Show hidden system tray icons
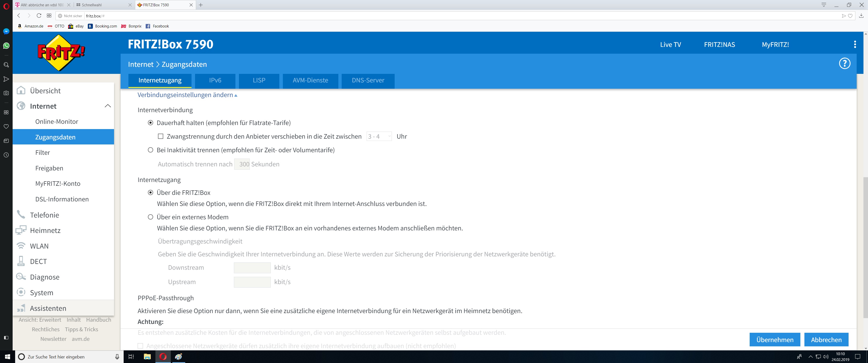Viewport: 868px width, 363px height. 810,357
